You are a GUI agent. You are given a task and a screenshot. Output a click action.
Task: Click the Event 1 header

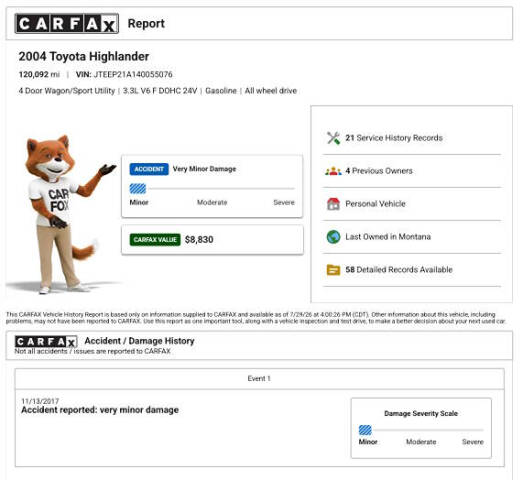[259, 379]
